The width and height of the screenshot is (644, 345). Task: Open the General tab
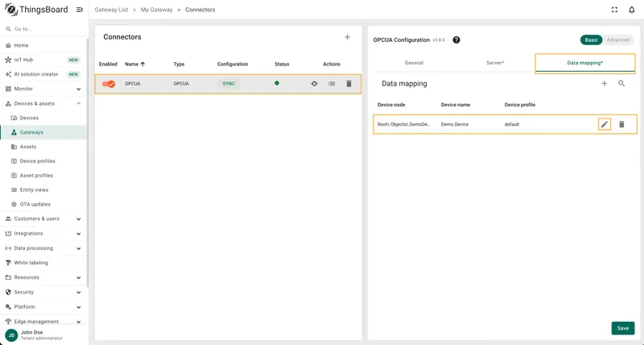pos(414,63)
